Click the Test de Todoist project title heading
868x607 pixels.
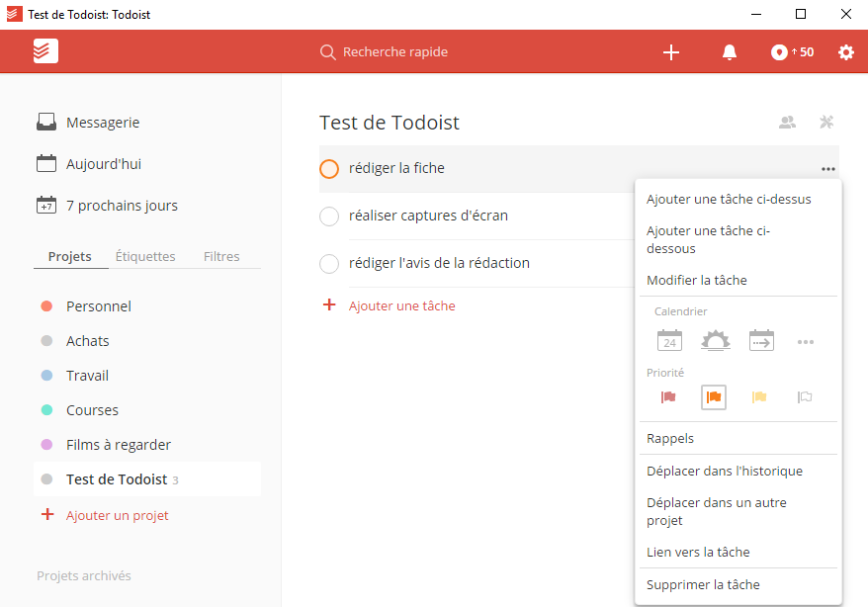[x=390, y=123]
